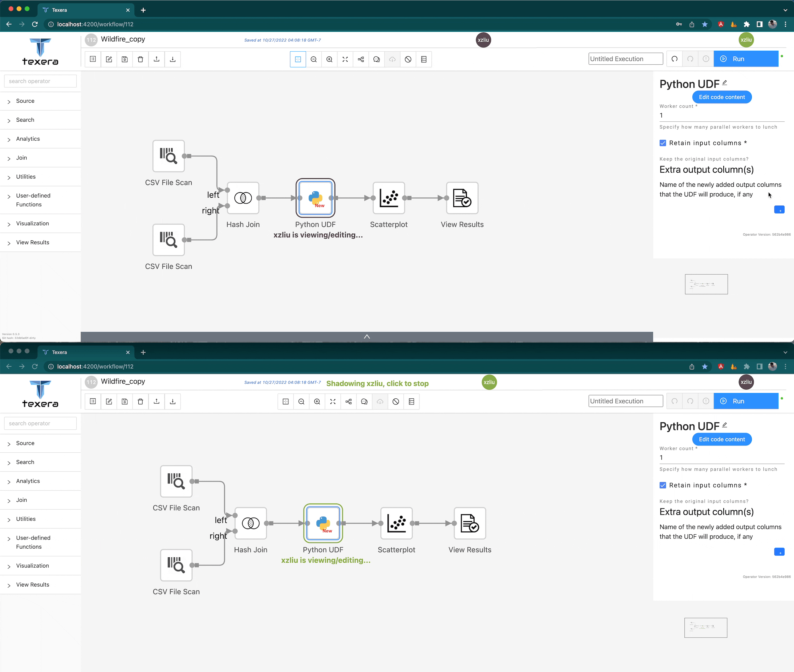Click the comment bubble icon in top toolbar
Screen dimensions: 794x672
[376, 60]
